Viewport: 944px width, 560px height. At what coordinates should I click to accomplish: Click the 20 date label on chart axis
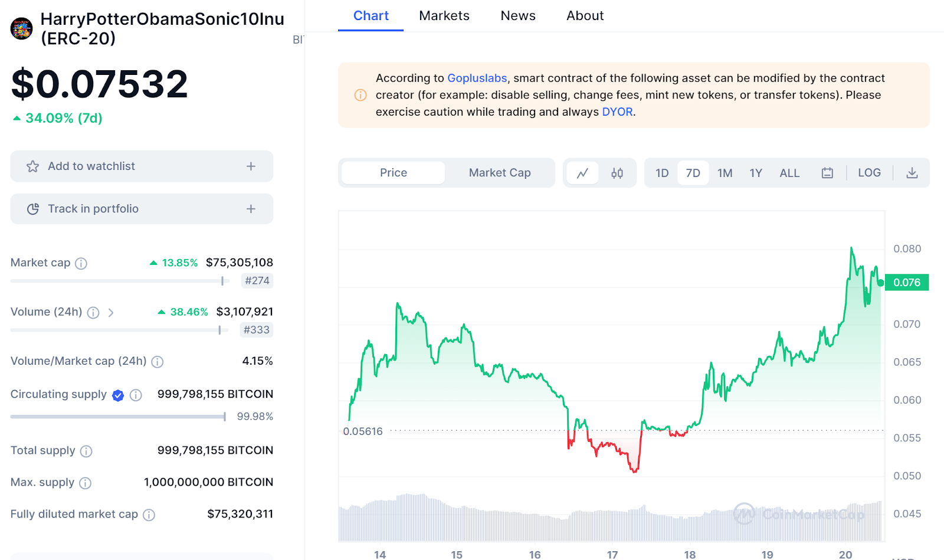pos(845,555)
